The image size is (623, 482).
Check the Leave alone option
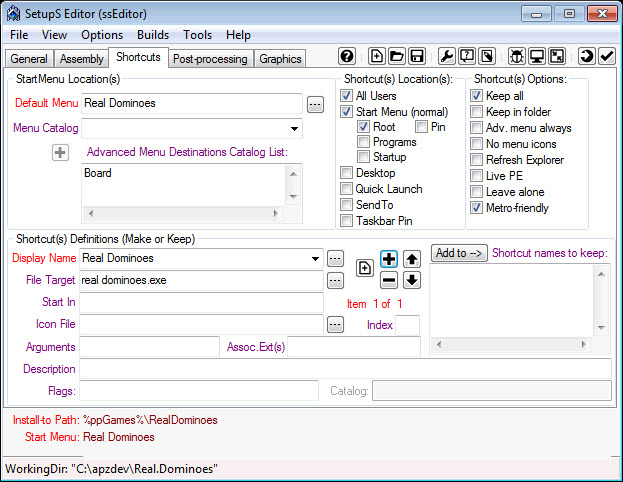pyautogui.click(x=476, y=192)
